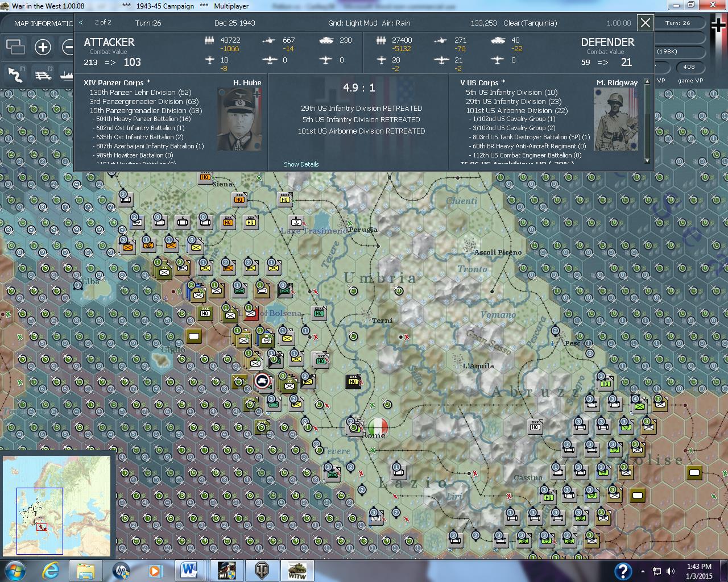Select F1 move mode arrow icon

(x=15, y=74)
